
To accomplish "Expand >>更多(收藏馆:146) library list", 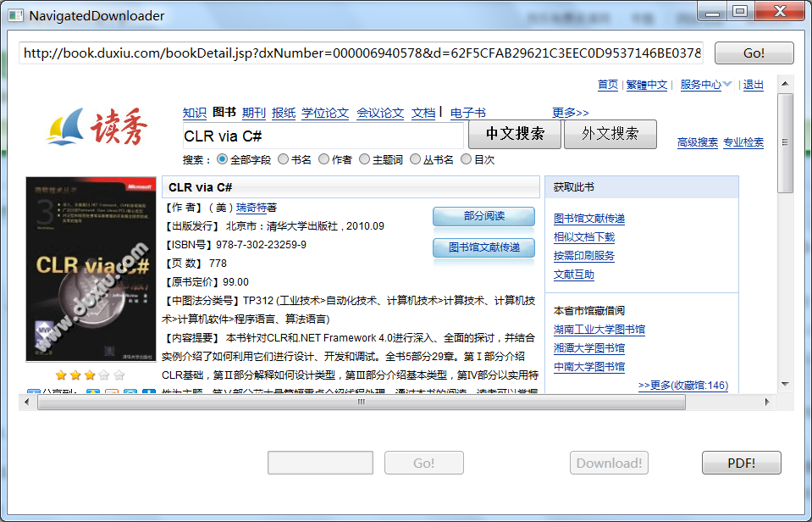I will [683, 386].
